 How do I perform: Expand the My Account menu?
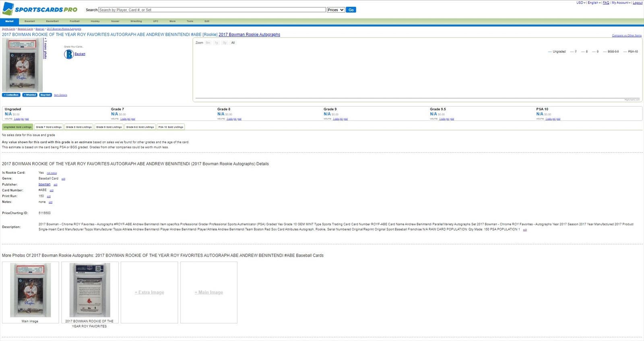tap(621, 3)
